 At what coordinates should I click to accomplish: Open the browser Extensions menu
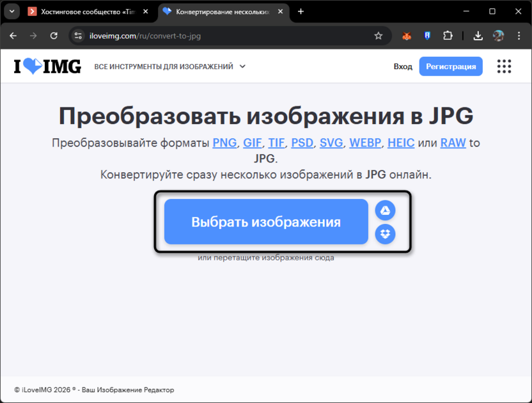(448, 36)
